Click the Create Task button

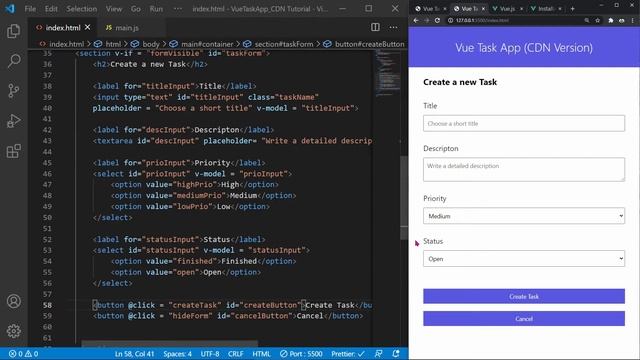click(x=524, y=296)
